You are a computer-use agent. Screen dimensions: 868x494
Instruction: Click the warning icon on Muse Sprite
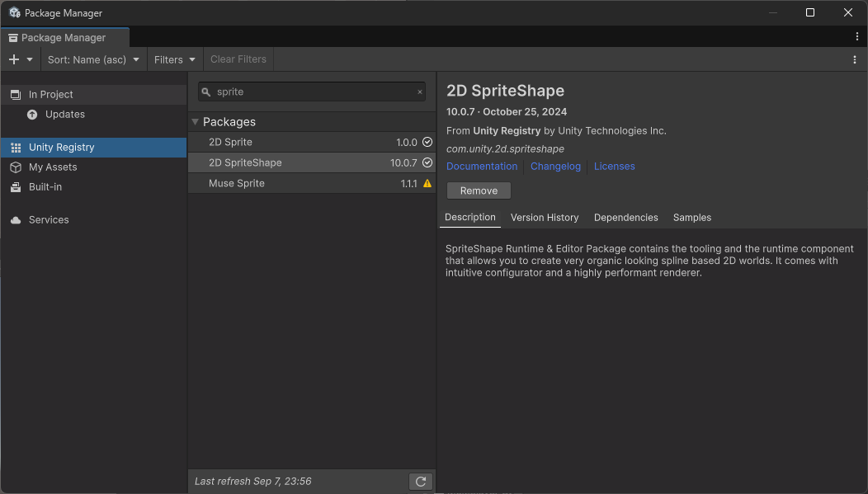[427, 183]
